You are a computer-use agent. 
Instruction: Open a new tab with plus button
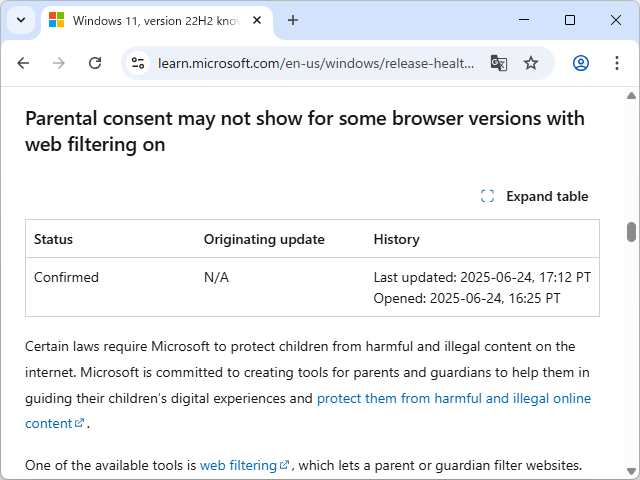293,20
